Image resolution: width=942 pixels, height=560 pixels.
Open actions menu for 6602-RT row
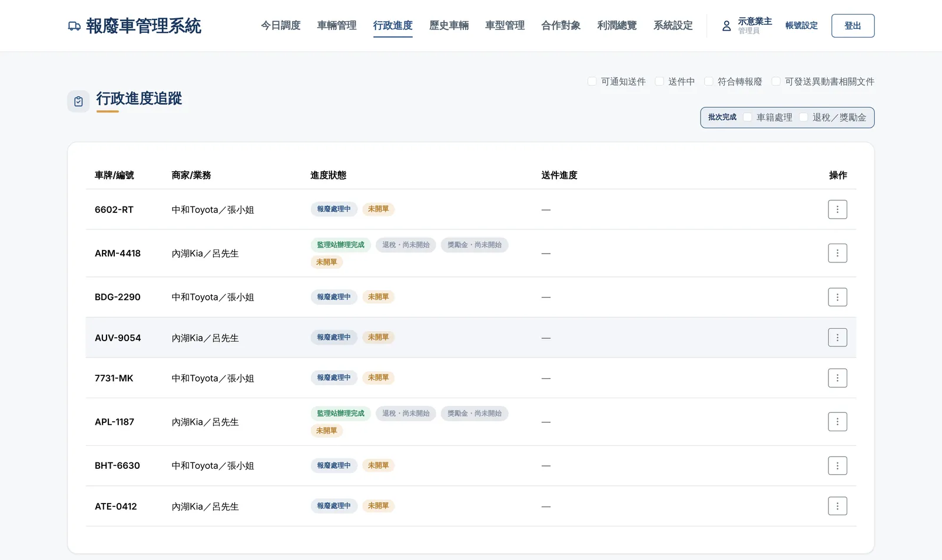[x=837, y=209]
